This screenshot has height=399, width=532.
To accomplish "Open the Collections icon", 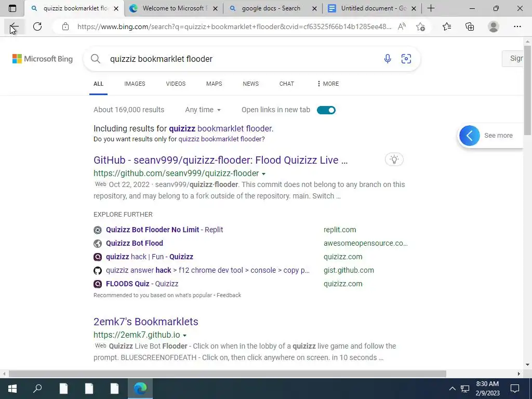I will click(x=470, y=26).
